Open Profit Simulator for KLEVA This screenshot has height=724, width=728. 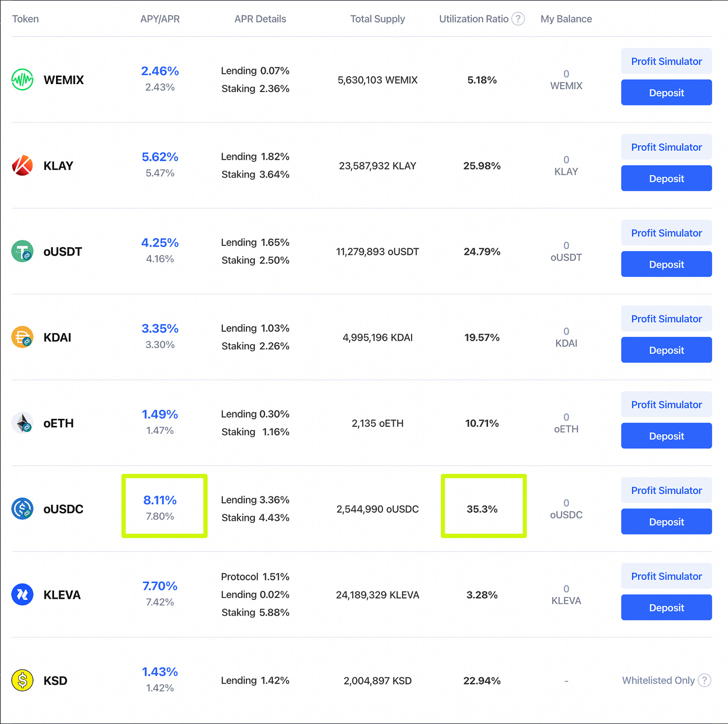coord(666,576)
